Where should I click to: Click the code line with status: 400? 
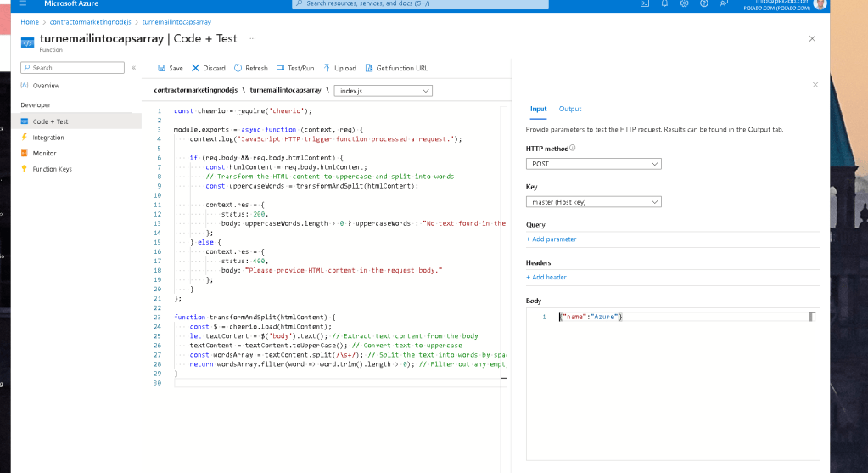[x=244, y=261]
